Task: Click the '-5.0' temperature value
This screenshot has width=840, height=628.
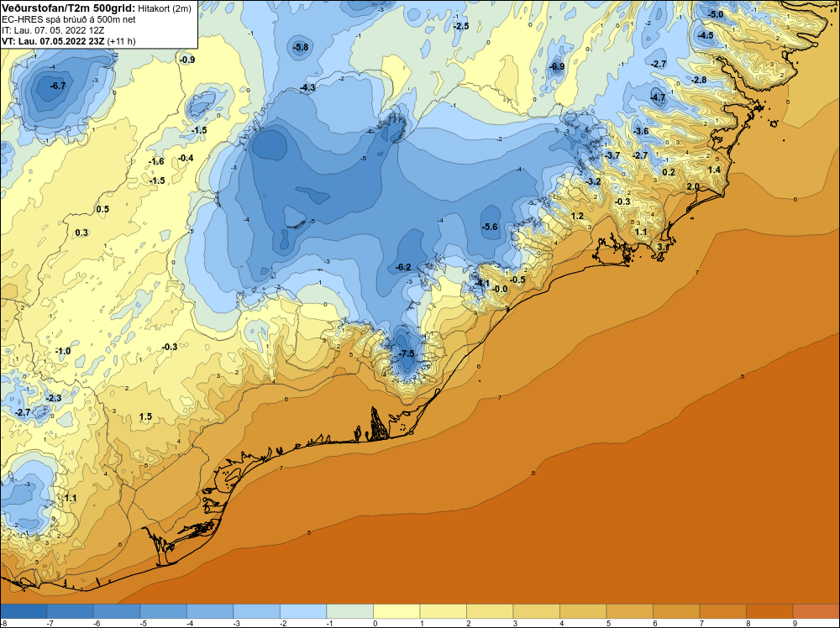Action: (x=716, y=15)
